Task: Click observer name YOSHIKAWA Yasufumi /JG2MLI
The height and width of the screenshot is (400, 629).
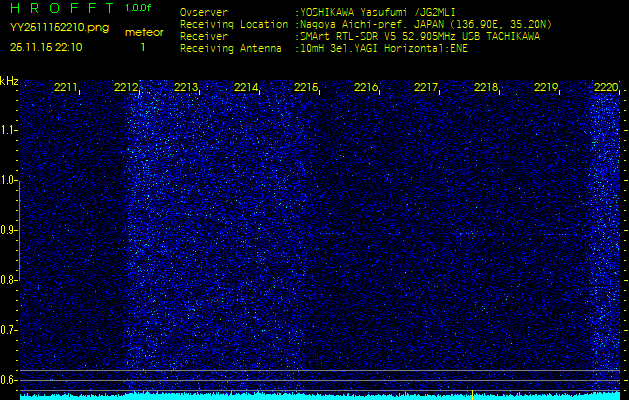Action: [377, 13]
